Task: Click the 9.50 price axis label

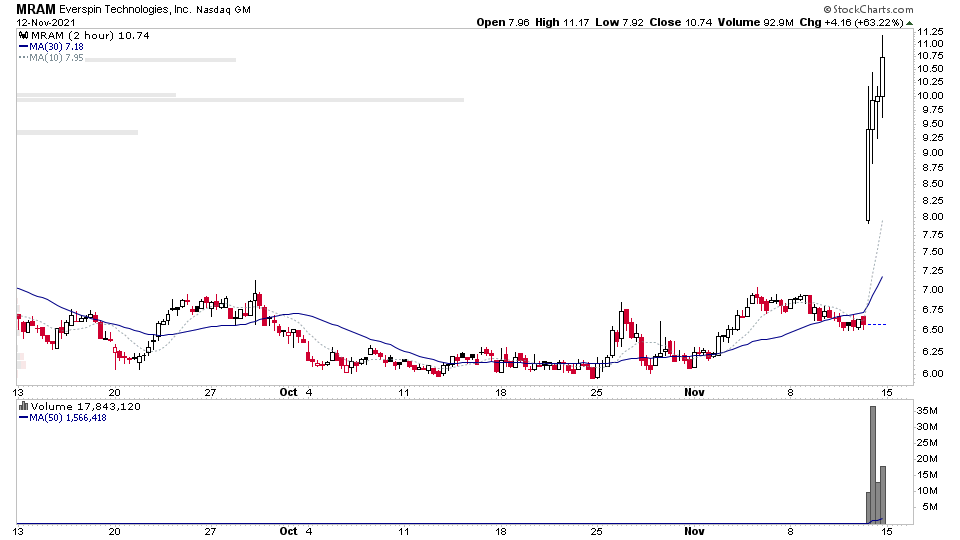Action: [932, 124]
